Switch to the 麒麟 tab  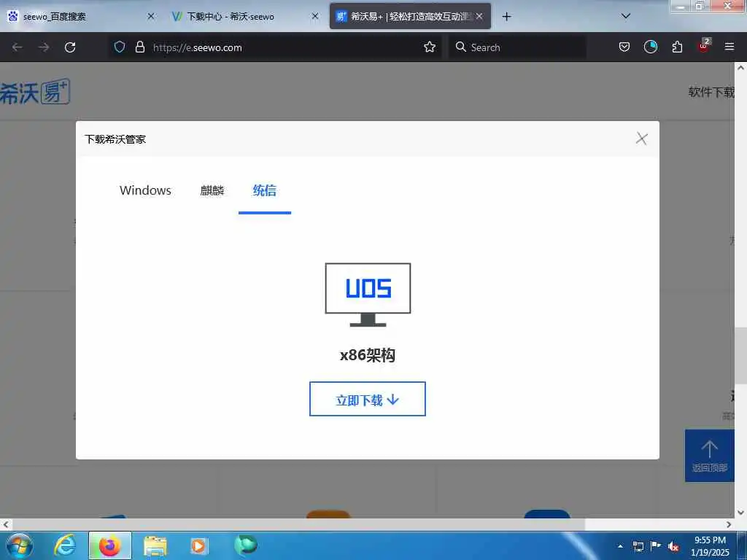point(212,190)
